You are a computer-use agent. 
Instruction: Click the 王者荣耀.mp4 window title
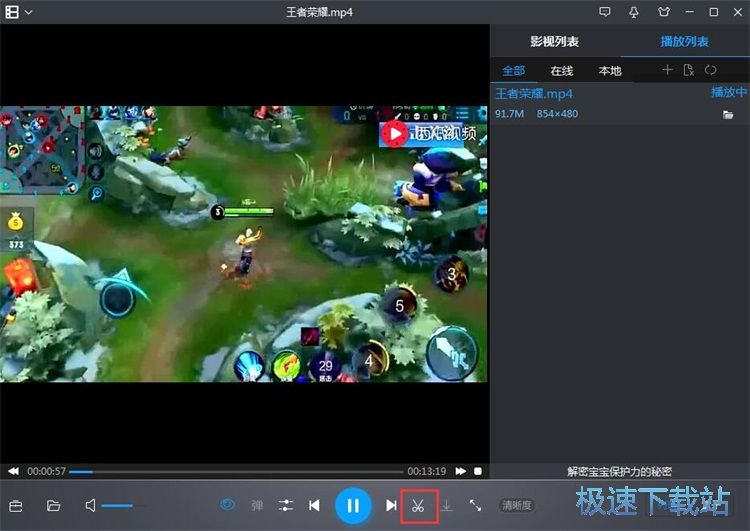(319, 12)
